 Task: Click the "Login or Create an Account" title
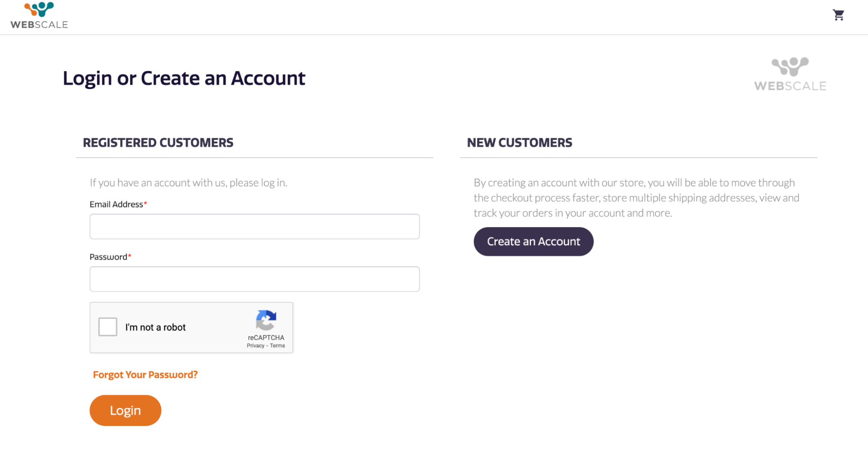[184, 79]
